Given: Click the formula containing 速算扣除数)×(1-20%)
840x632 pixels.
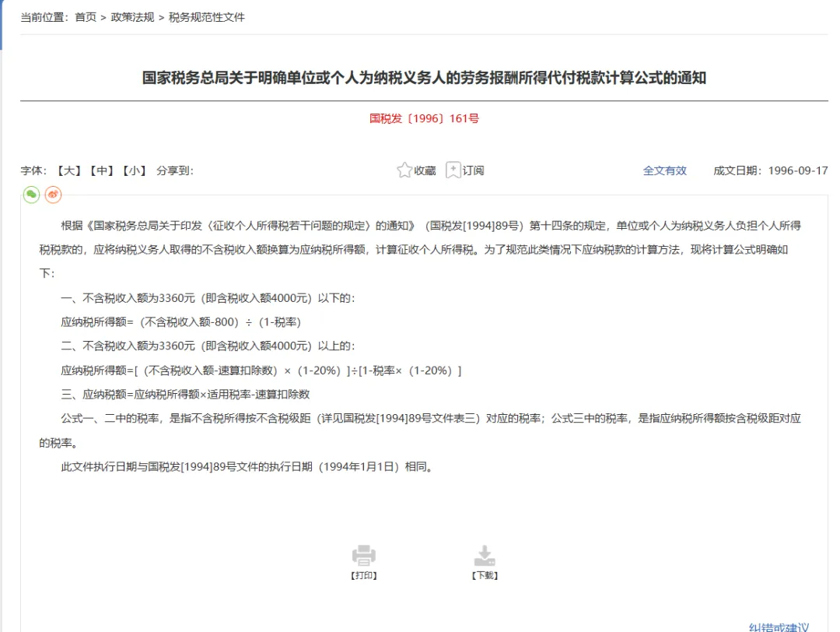Looking at the screenshot, I should 261,370.
